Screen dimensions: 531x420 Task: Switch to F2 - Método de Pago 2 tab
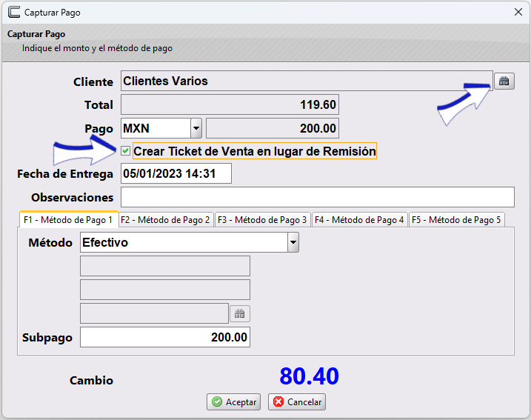(x=165, y=220)
